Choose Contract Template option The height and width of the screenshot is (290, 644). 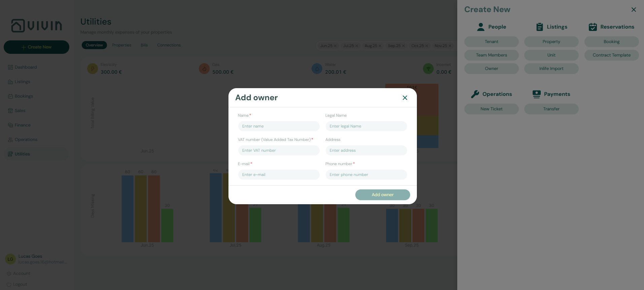(x=611, y=55)
